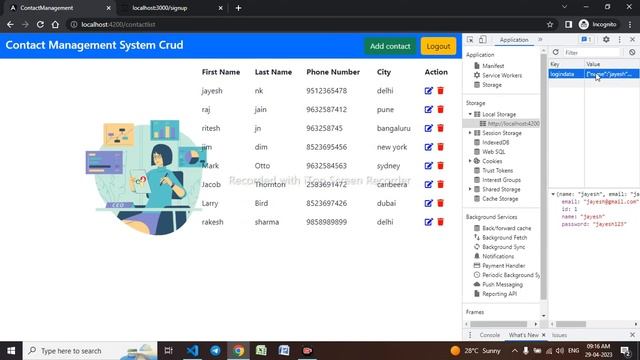Edit the jim dim contact

[428, 147]
